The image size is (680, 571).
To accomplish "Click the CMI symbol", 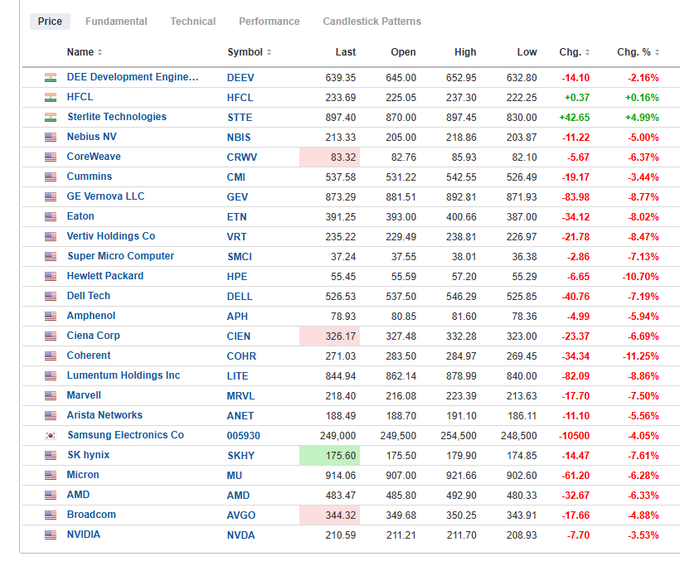I will pyautogui.click(x=236, y=177).
